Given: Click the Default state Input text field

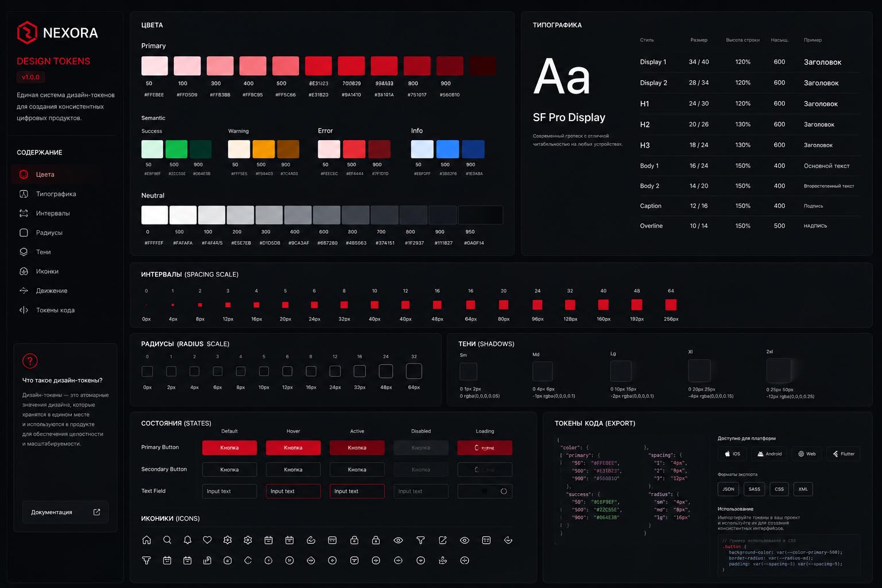Looking at the screenshot, I should coord(229,492).
